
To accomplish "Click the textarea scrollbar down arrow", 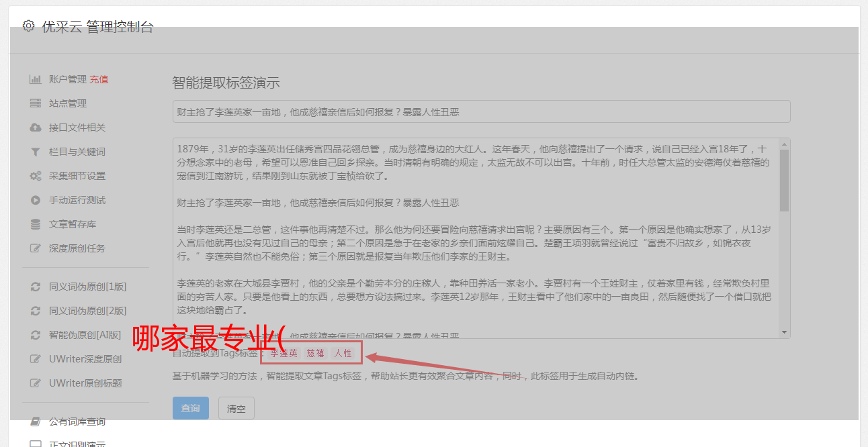I will point(784,333).
